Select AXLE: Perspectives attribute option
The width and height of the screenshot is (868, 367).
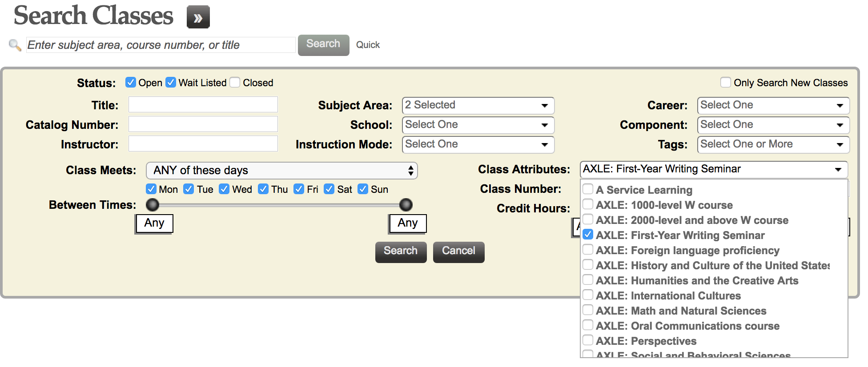[588, 340]
